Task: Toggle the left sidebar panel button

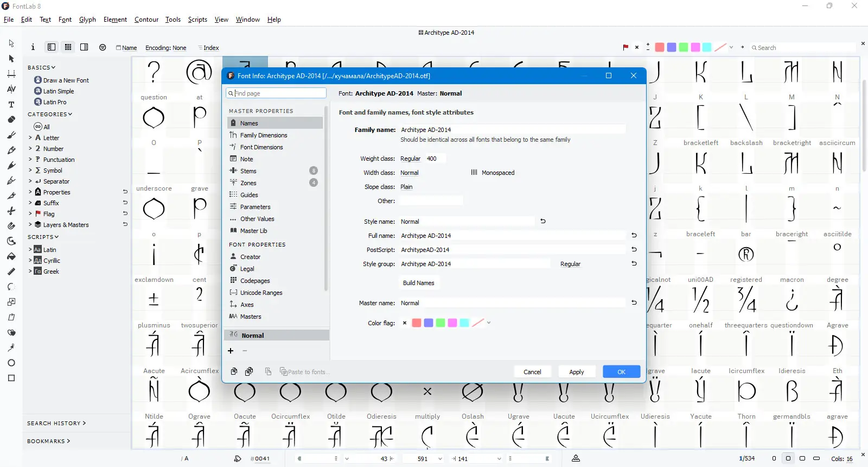Action: (52, 47)
